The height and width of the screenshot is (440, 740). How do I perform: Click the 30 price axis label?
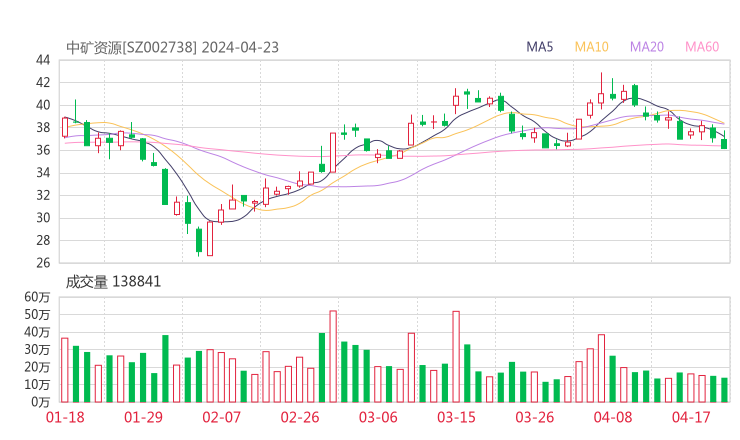[x=43, y=218]
